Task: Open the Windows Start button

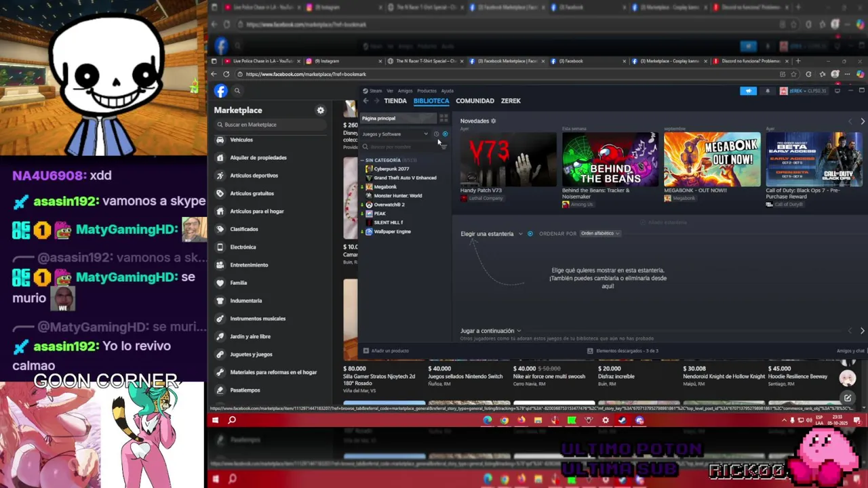Action: point(215,420)
